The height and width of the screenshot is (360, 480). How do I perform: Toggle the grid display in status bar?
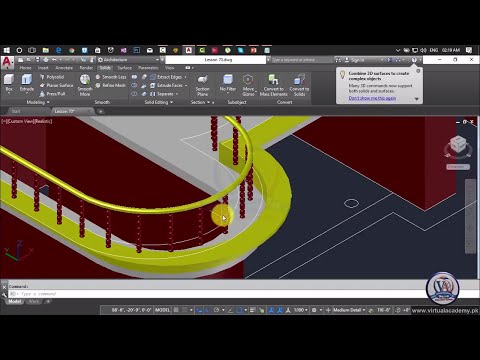pyautogui.click(x=176, y=310)
